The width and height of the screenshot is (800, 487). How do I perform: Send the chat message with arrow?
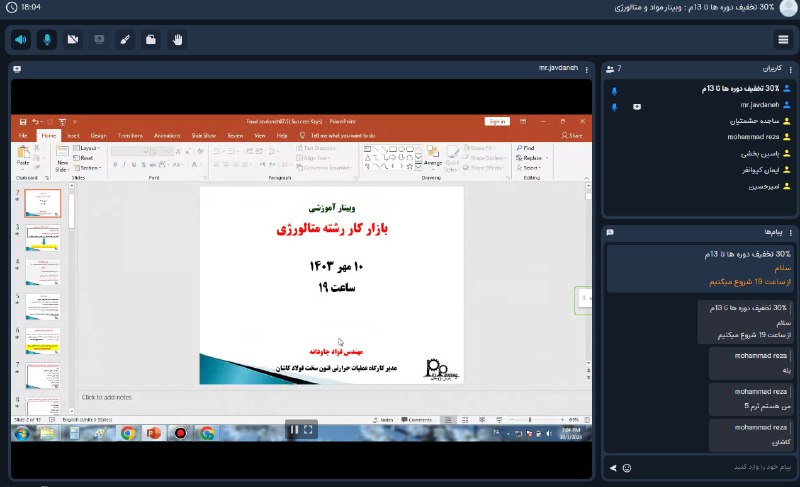[x=613, y=468]
